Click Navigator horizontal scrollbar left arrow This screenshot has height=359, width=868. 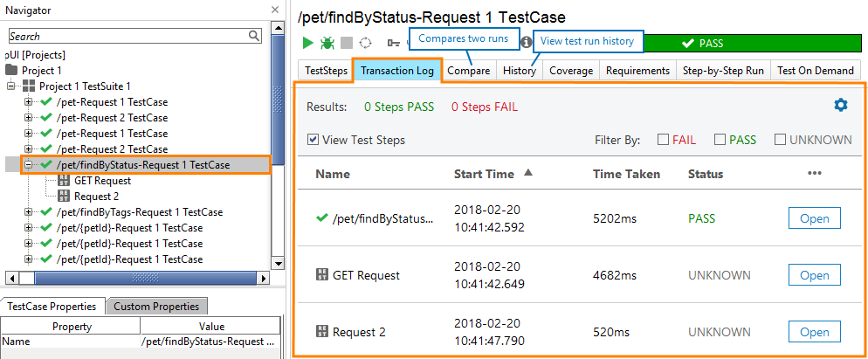[x=13, y=277]
